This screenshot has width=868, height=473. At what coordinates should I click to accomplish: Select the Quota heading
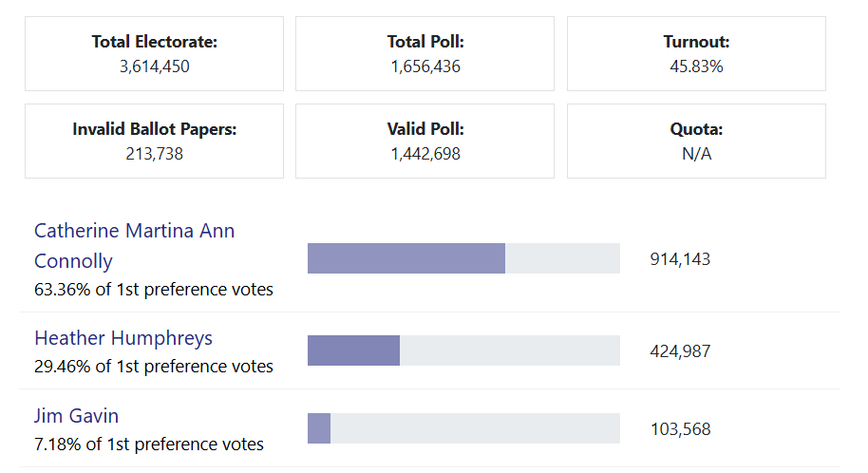coord(696,129)
